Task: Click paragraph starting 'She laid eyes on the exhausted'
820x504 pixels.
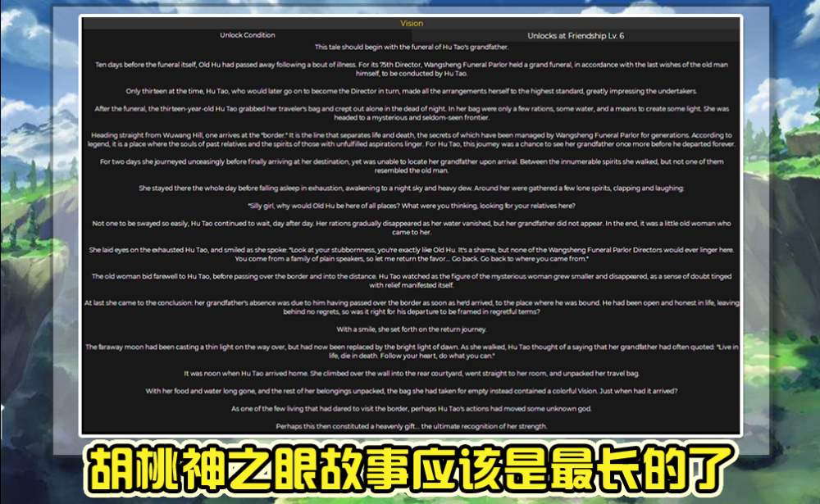Action: pos(412,254)
